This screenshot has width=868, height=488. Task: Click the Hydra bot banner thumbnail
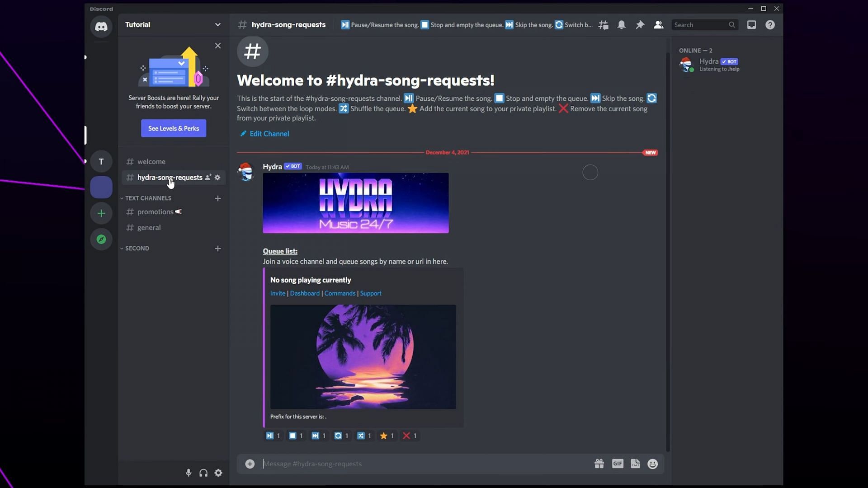point(356,202)
